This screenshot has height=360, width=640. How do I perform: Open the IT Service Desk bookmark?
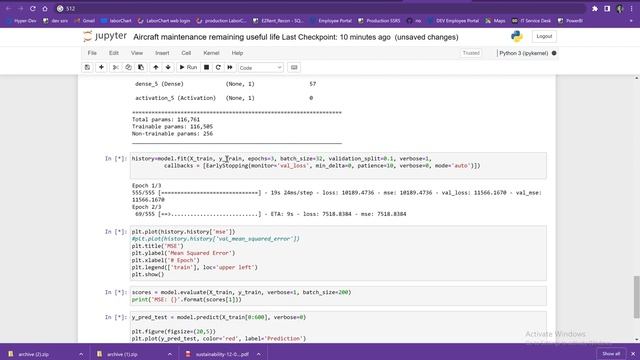coord(531,20)
